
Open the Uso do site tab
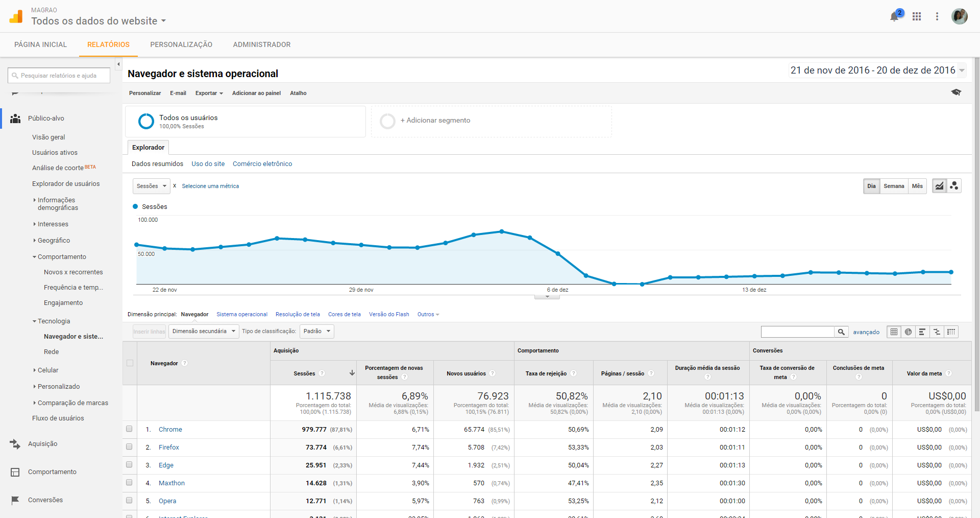(x=208, y=164)
